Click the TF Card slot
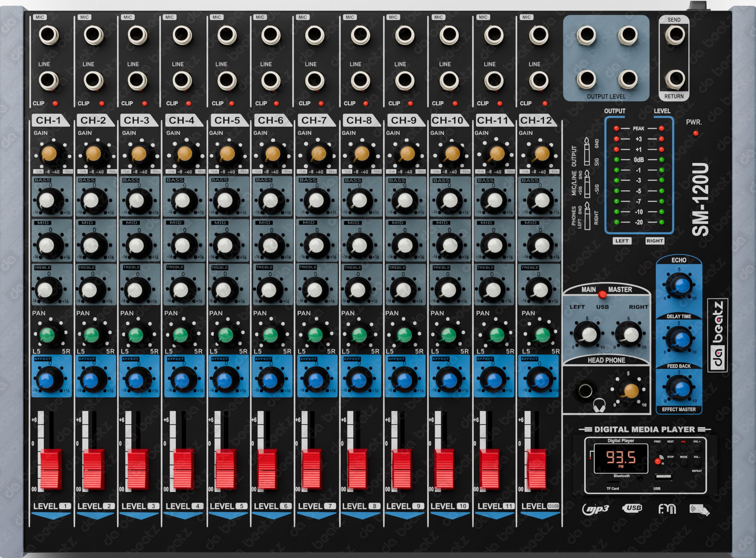This screenshot has height=558, width=756. 613,482
